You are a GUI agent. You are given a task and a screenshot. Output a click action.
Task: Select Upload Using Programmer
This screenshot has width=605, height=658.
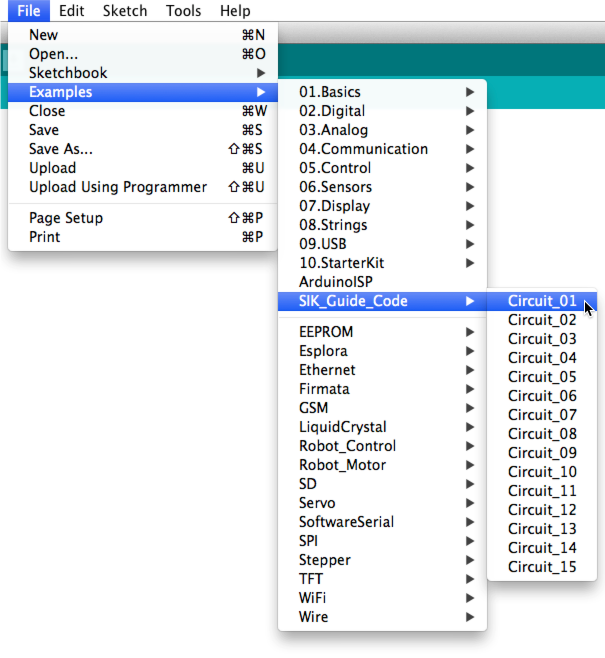(143, 187)
